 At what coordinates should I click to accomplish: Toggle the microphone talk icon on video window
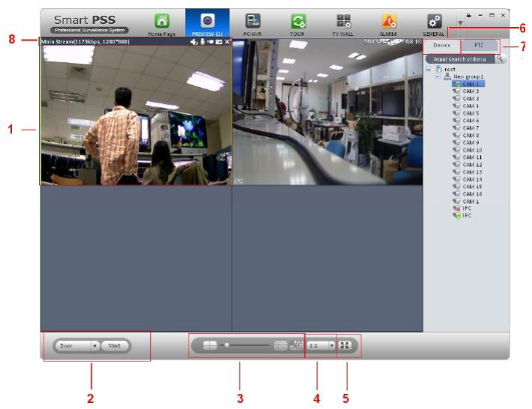tap(202, 42)
